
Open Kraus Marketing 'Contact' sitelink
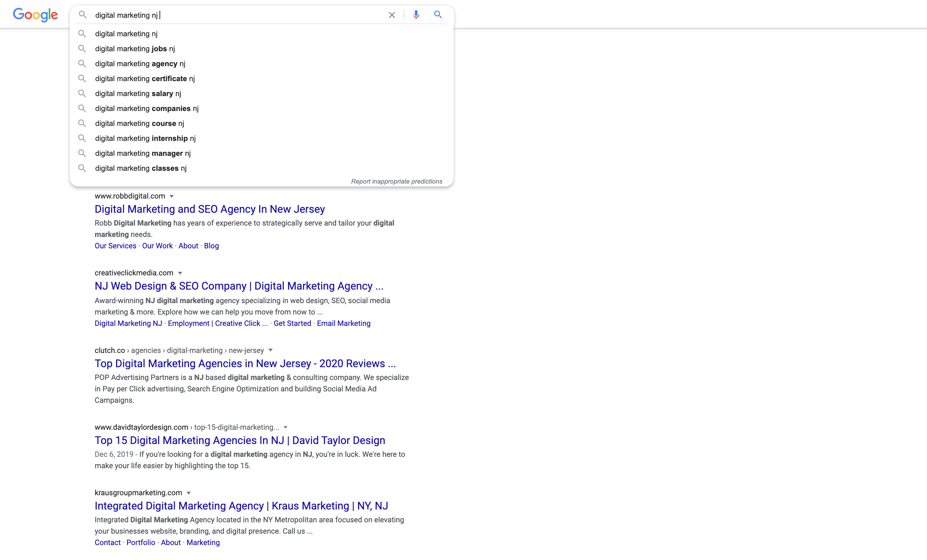(x=108, y=542)
